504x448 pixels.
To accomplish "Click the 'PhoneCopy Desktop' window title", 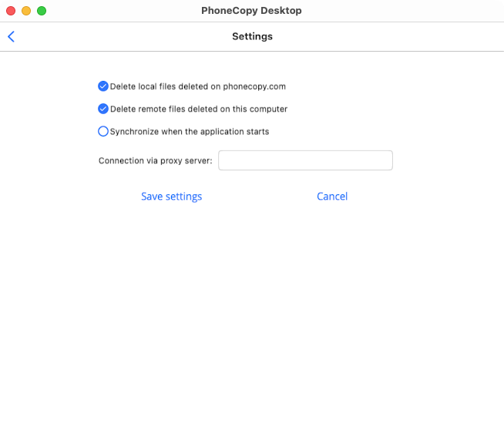I will tap(251, 11).
